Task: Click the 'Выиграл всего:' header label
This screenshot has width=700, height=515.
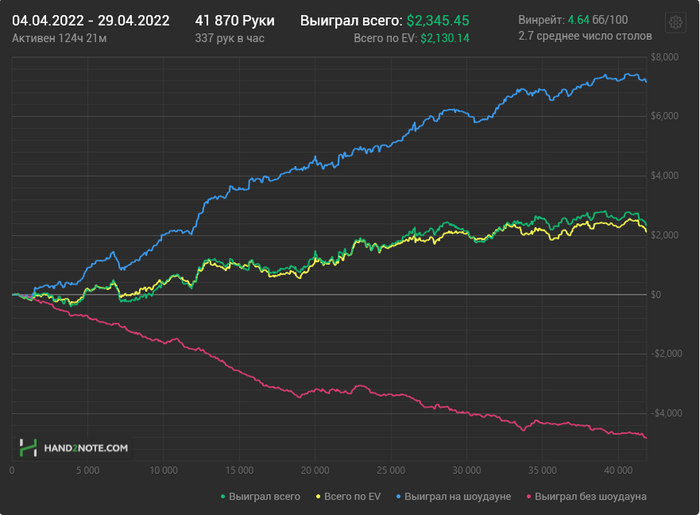Action: coord(351,21)
